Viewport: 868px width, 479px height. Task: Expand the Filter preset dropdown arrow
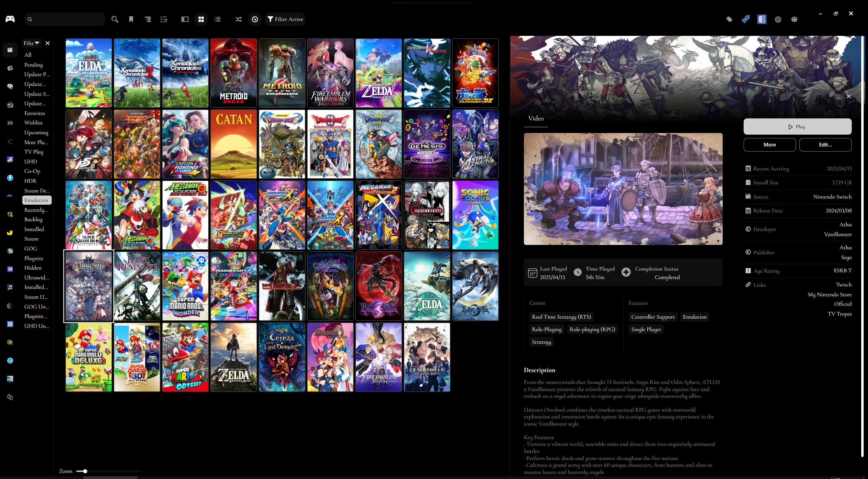click(x=37, y=43)
